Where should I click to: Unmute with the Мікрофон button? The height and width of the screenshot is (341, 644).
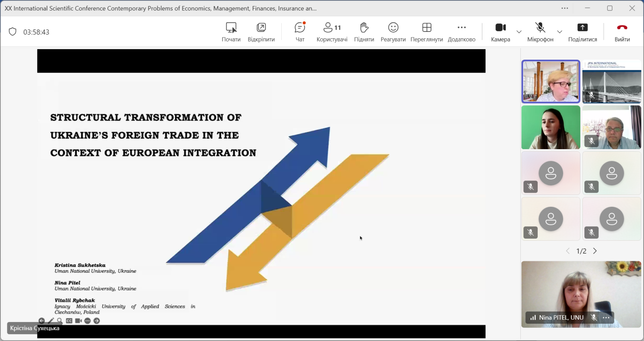540,32
